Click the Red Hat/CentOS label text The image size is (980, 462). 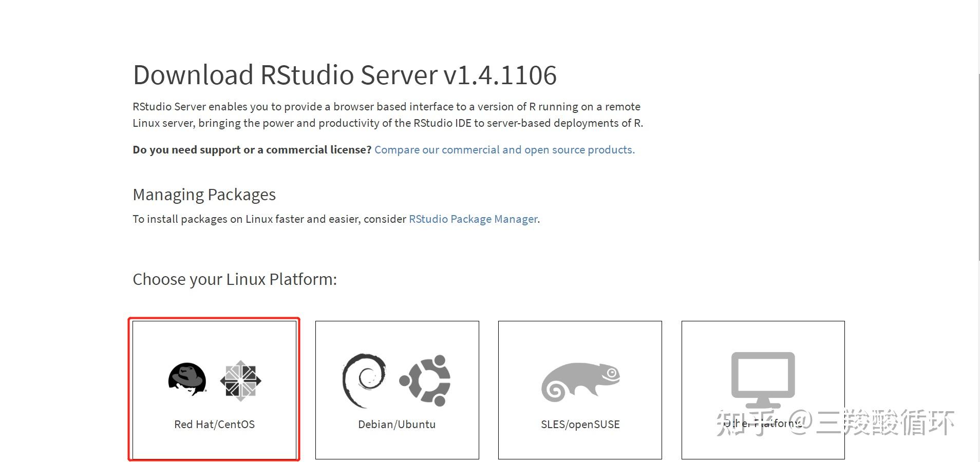(x=214, y=424)
